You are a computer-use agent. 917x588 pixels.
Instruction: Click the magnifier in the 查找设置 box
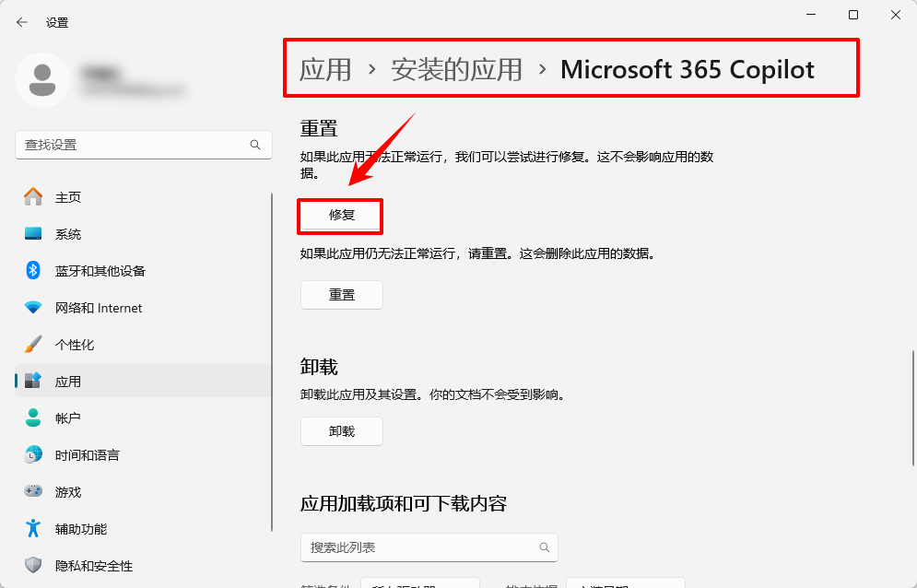pyautogui.click(x=255, y=145)
